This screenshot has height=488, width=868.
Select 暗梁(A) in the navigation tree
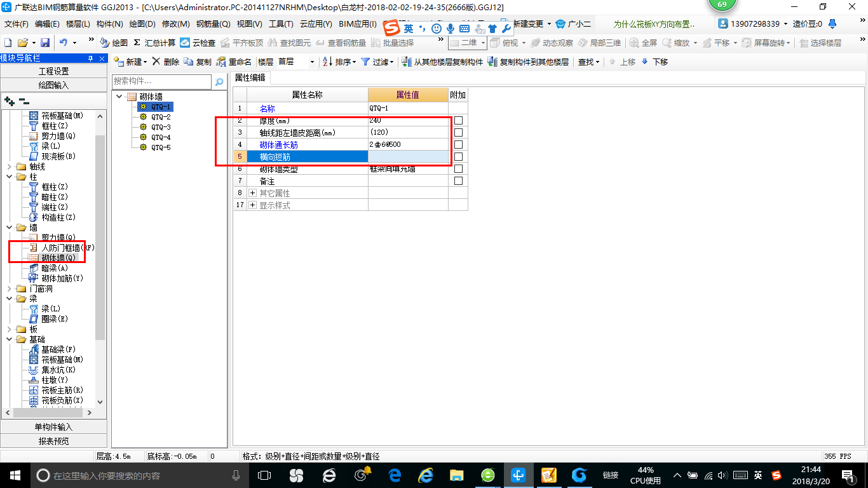(54, 268)
